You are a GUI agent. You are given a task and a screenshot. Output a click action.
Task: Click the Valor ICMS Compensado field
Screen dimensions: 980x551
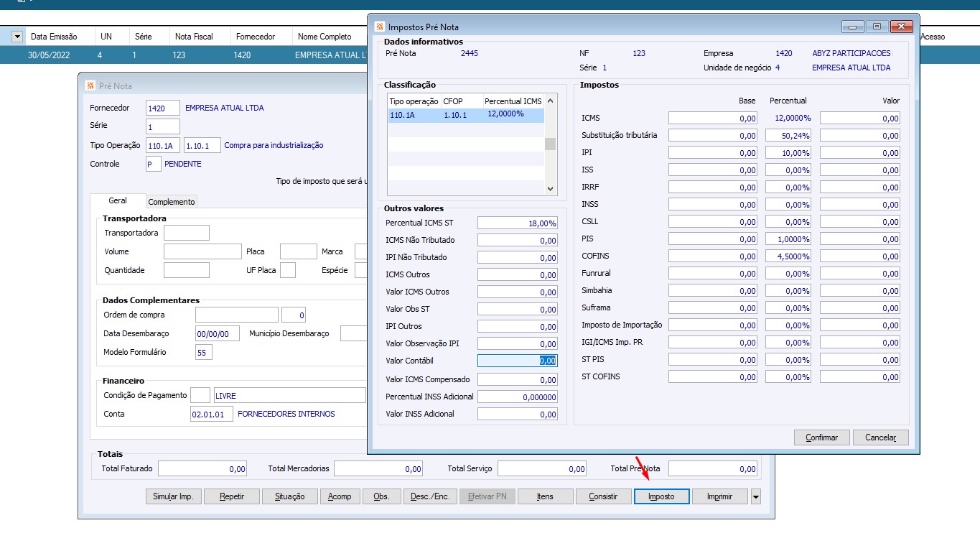(518, 380)
